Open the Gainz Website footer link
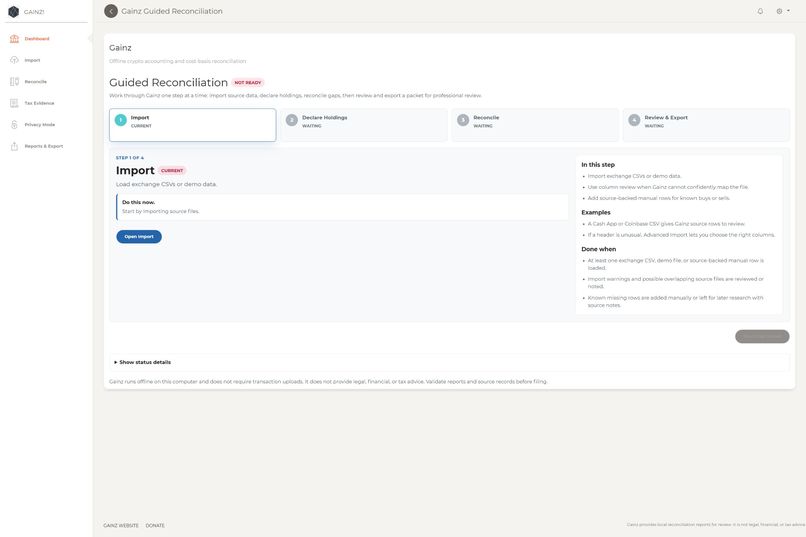806x537 pixels. [121, 525]
